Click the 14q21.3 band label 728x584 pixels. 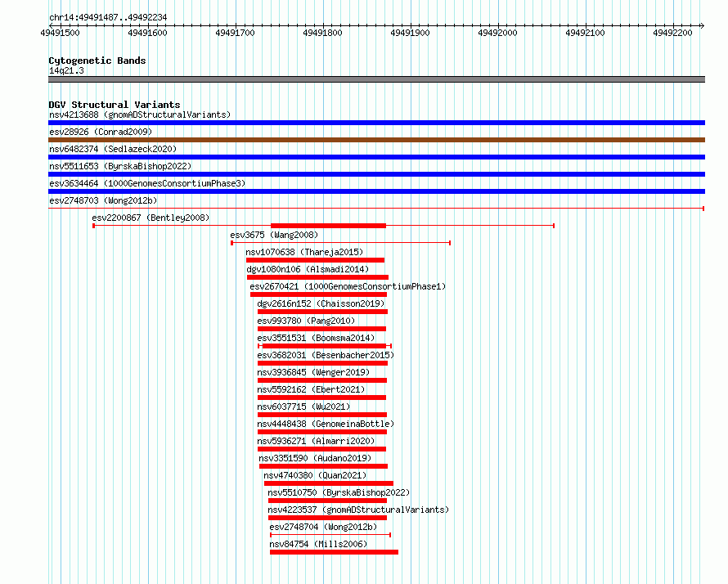[66, 70]
